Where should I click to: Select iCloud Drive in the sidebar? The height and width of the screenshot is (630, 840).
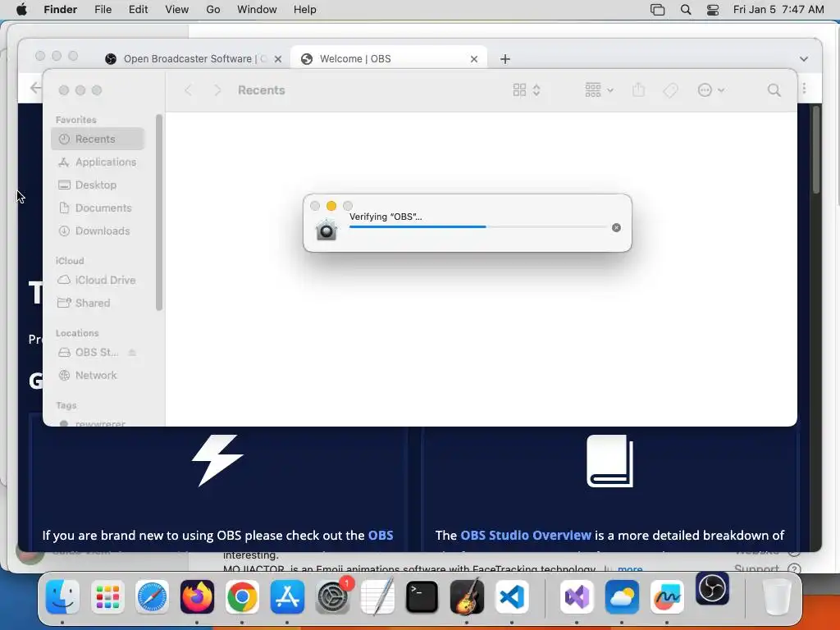[98, 281]
